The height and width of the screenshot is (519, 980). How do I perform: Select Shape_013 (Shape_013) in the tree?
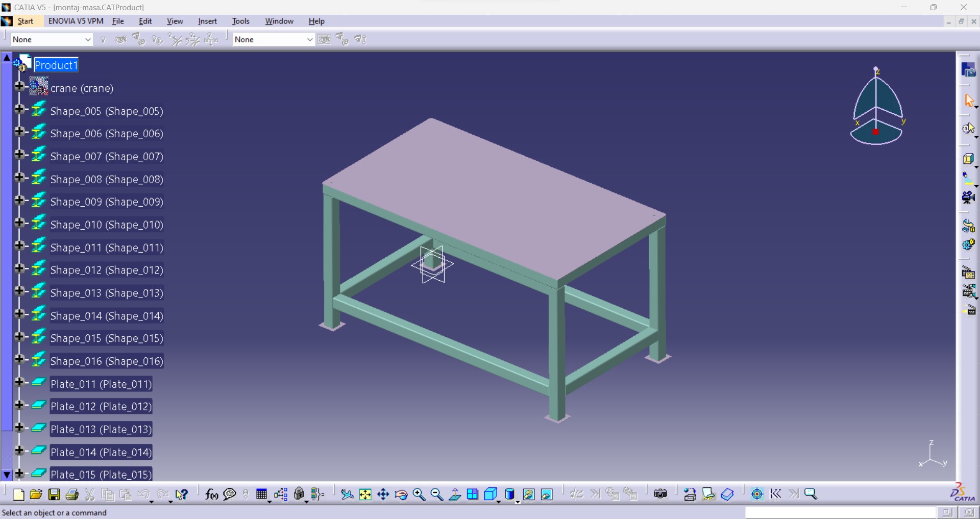pyautogui.click(x=107, y=293)
